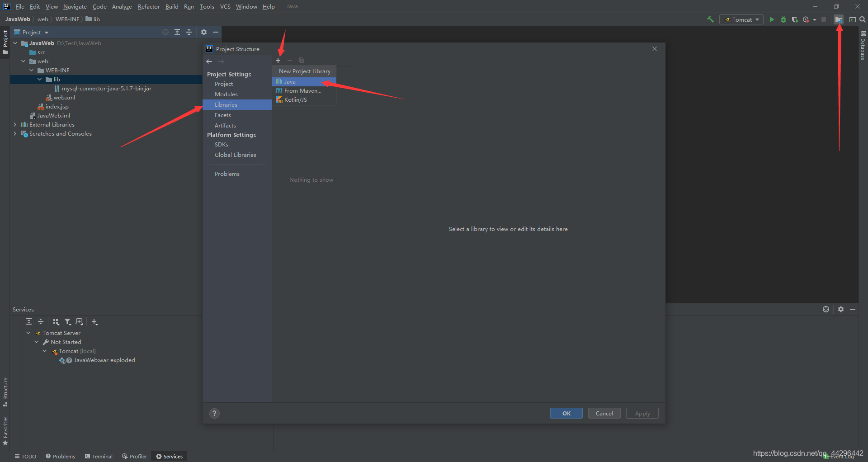
Task: Click the plus icon to add new library
Action: coord(278,61)
